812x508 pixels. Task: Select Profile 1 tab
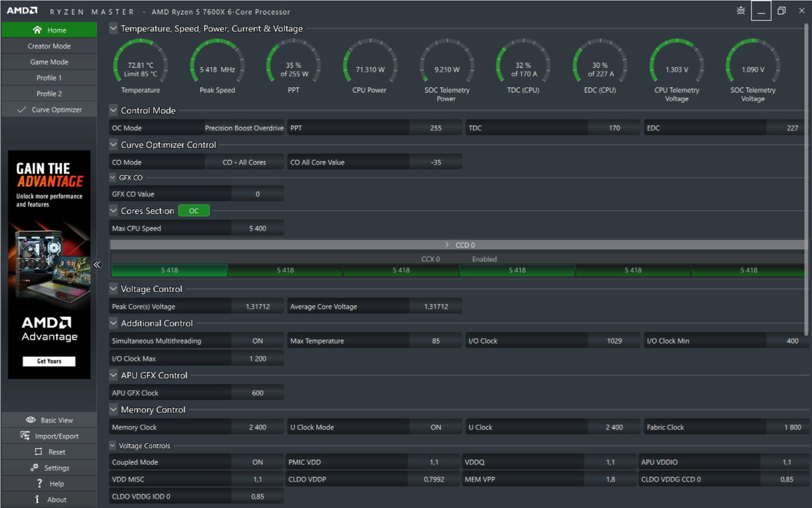49,77
